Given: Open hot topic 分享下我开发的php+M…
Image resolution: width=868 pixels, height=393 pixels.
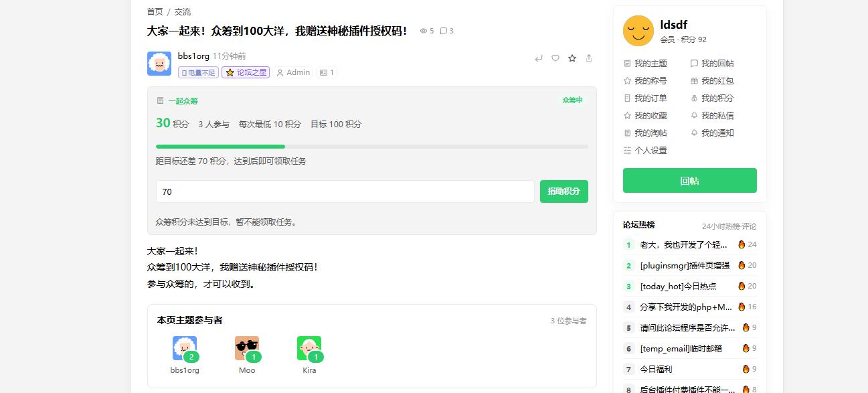Looking at the screenshot, I should [686, 307].
